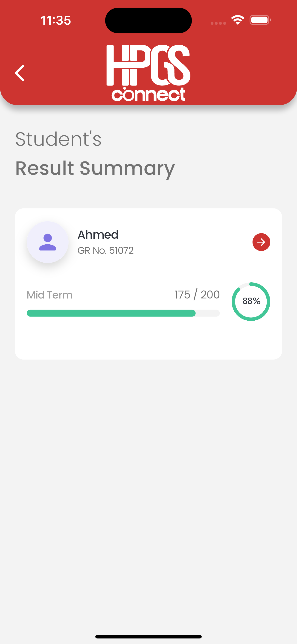Tap the HPGS connect logo
This screenshot has width=297, height=644.
[148, 73]
